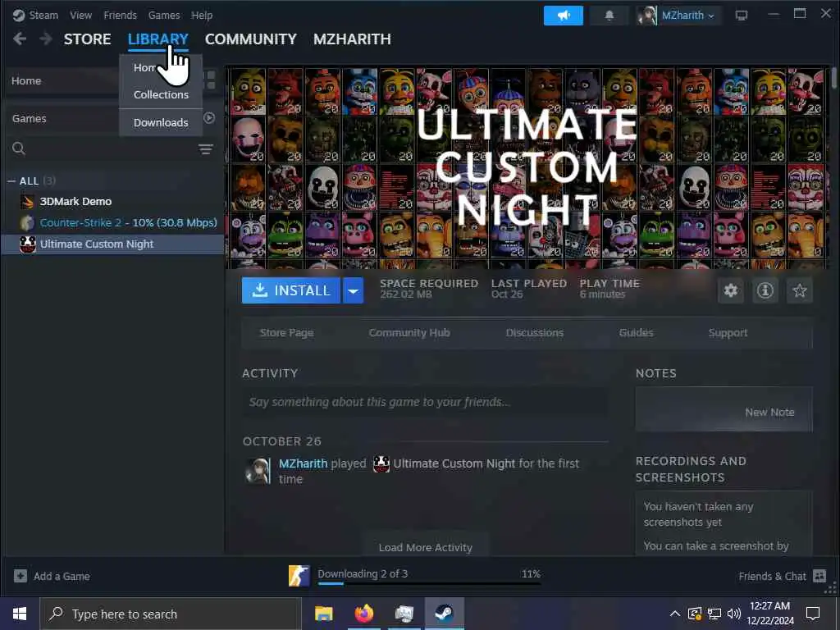Switch to Big Picture mode monitor icon

(x=742, y=16)
